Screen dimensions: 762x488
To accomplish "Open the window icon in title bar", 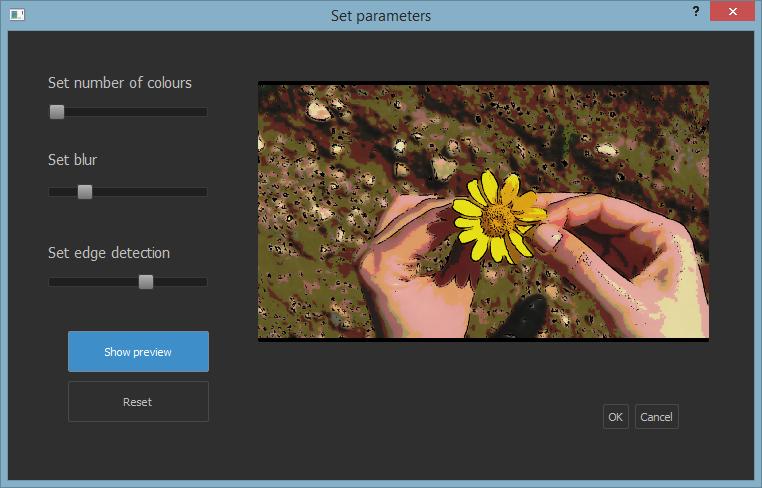I will click(x=17, y=15).
